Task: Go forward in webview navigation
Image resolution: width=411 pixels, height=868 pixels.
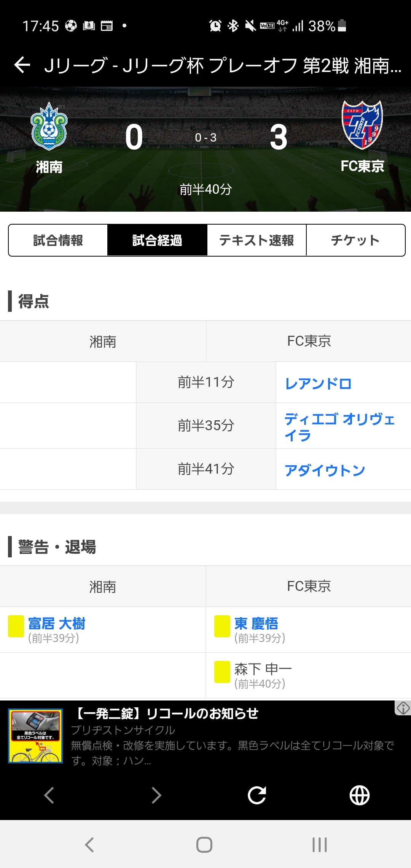Action: point(156,795)
